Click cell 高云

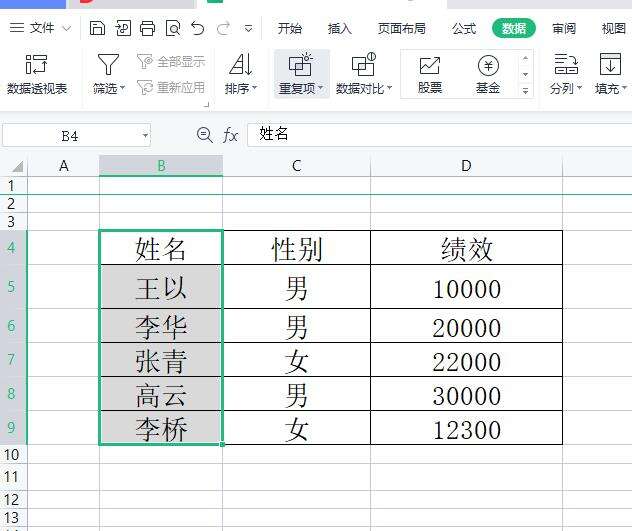coord(161,394)
